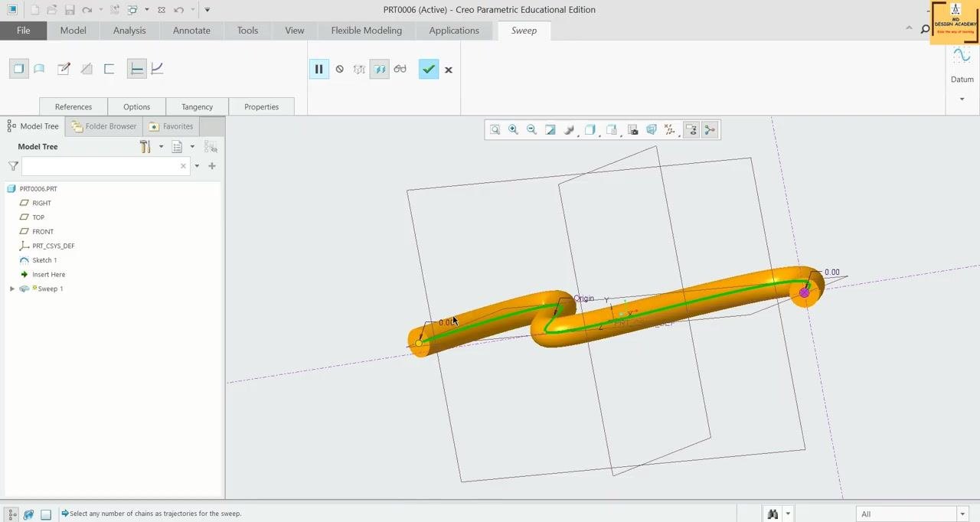Click the Zoom In icon
The image size is (980, 522).
coord(514,130)
